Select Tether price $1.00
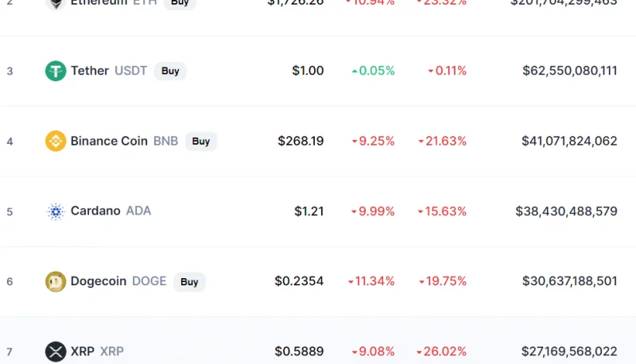 [308, 71]
